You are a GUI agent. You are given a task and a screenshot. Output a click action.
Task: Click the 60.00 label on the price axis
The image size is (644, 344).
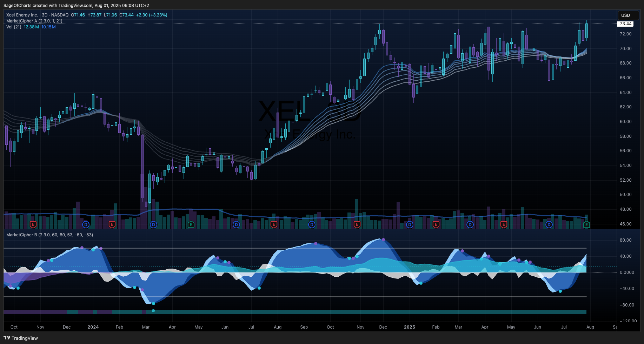pos(625,122)
